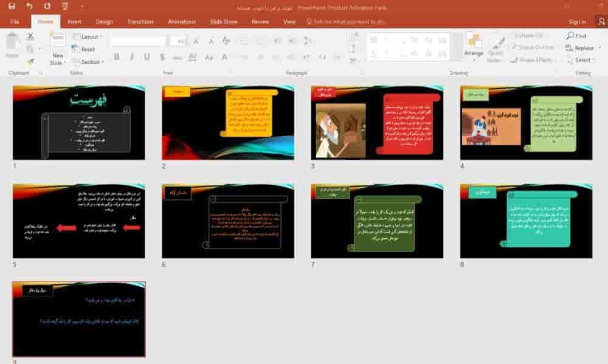The height and width of the screenshot is (364, 608).
Task: Click the Find magnifier button
Action: (x=576, y=36)
